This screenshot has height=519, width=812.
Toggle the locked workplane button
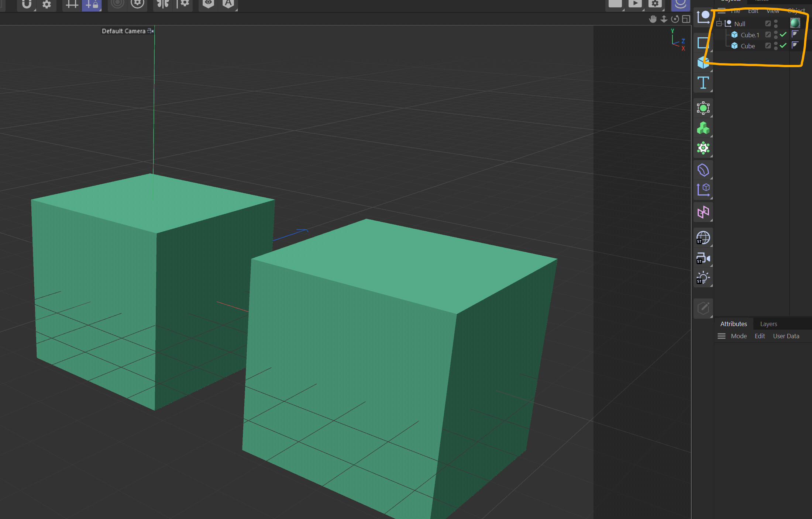(92, 5)
